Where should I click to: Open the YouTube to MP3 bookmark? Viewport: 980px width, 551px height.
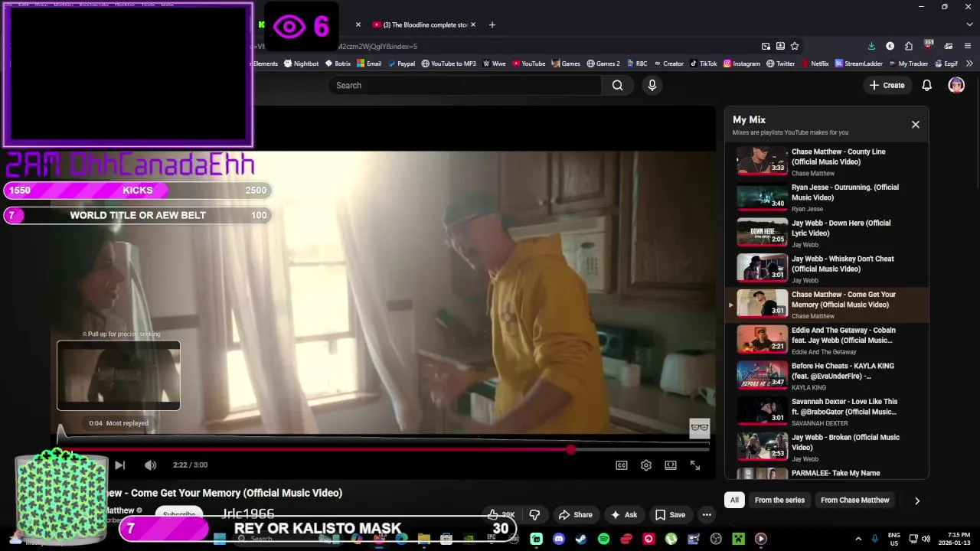tap(449, 64)
